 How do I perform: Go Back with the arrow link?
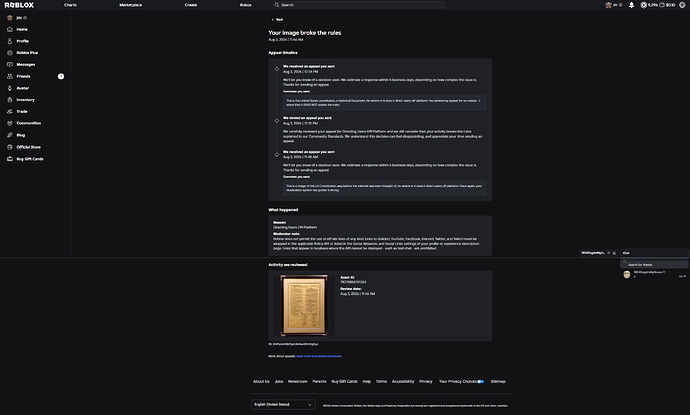coord(277,19)
